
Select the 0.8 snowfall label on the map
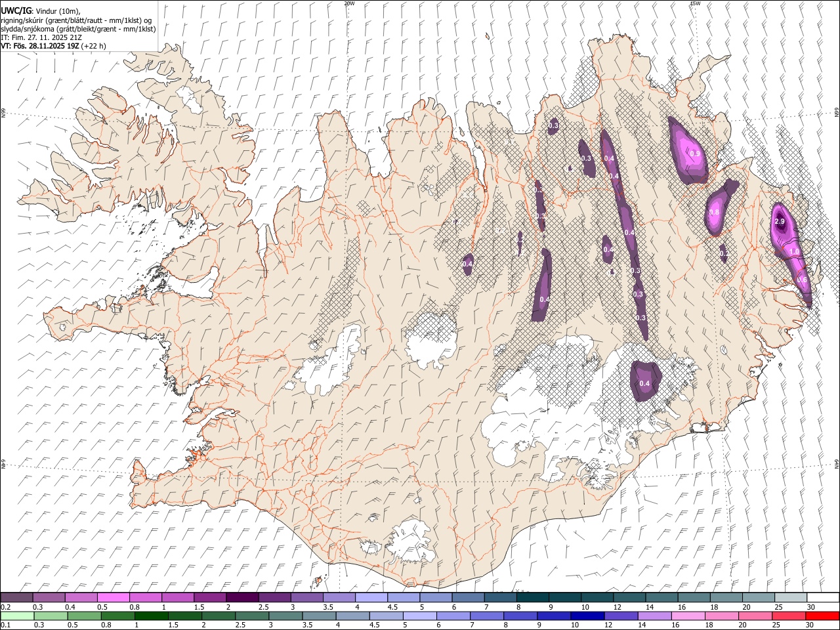coord(715,213)
